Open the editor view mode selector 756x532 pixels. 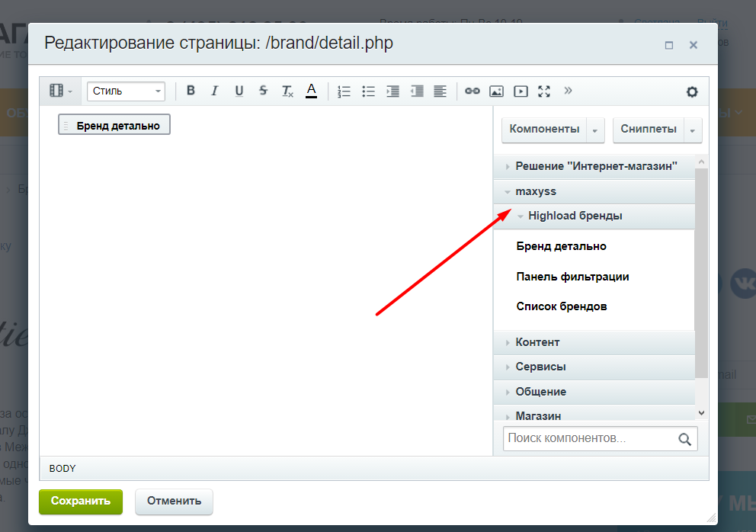(60, 91)
